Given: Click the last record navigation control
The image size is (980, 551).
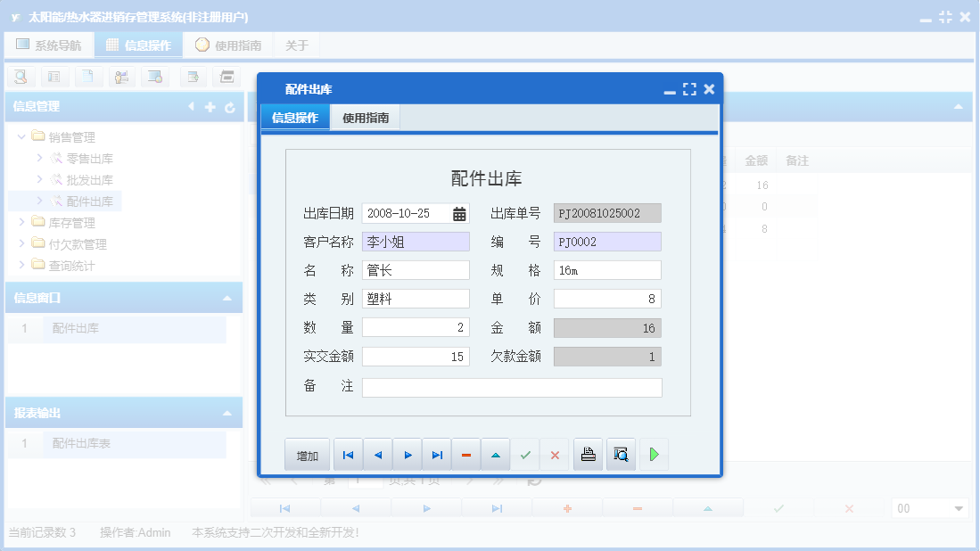Looking at the screenshot, I should 437,454.
